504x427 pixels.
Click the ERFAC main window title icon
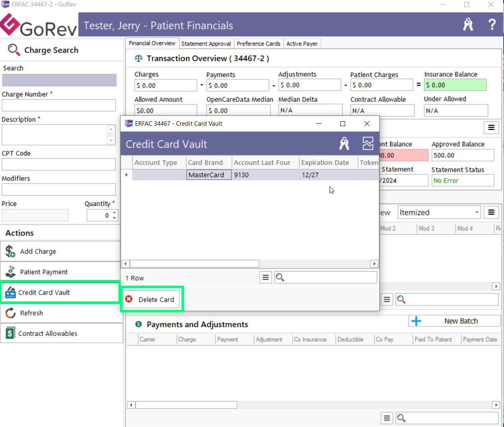5,4
